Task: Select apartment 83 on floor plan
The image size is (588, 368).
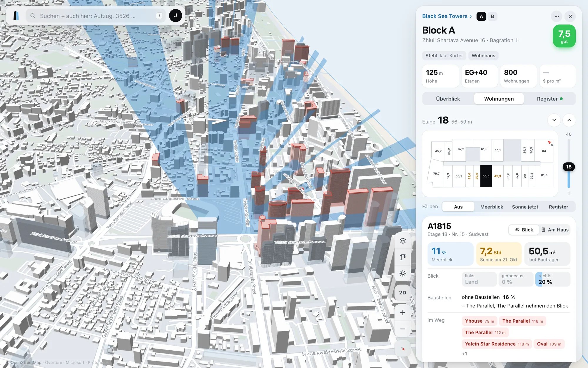Action: pos(544,151)
